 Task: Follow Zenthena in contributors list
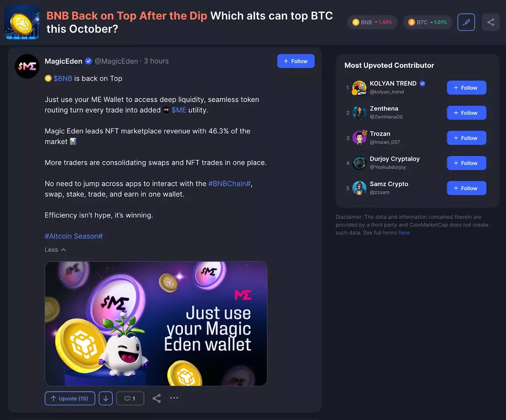coord(466,113)
